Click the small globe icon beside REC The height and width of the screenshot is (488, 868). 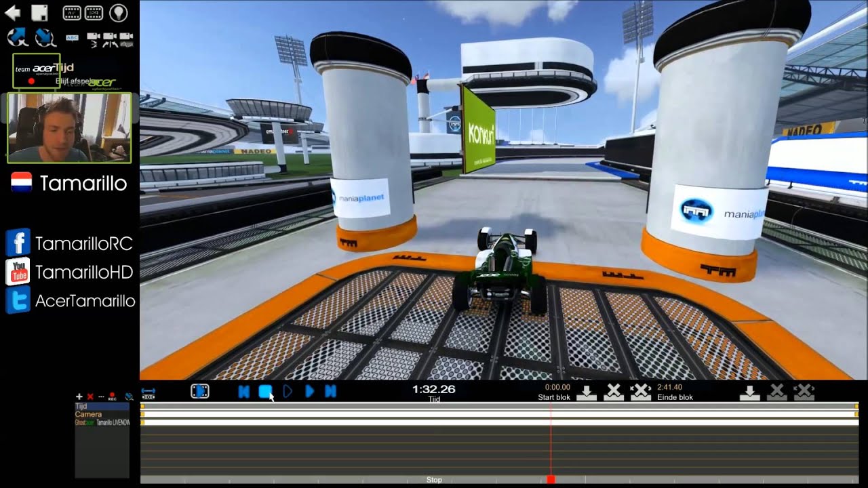pyautogui.click(x=128, y=396)
